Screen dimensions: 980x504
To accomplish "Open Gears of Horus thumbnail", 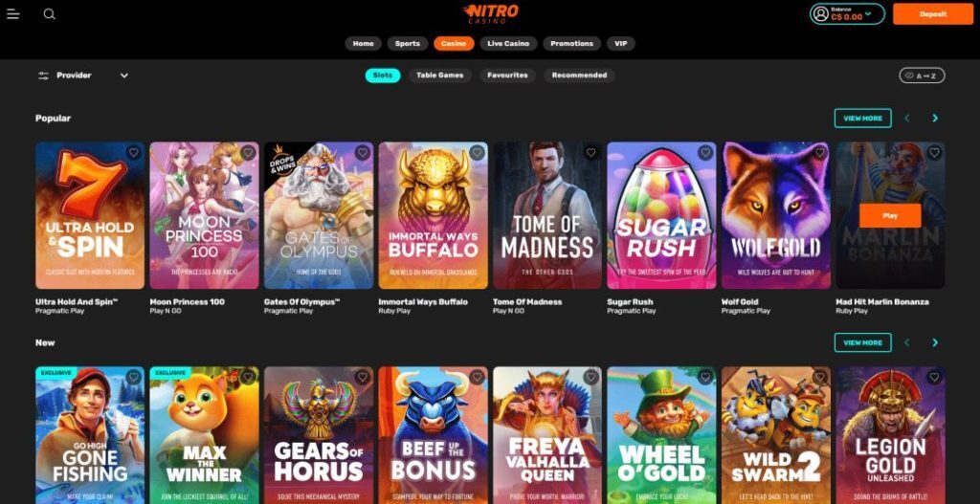I will [x=319, y=435].
